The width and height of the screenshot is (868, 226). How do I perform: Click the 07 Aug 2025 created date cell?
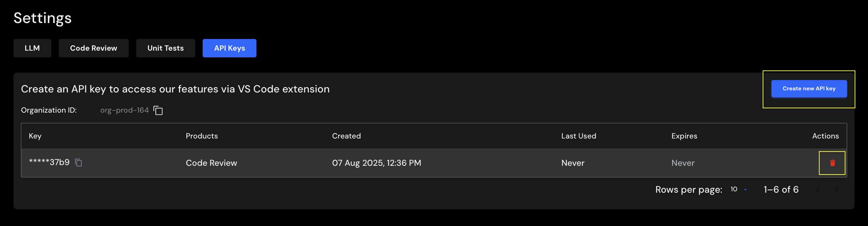(x=376, y=163)
